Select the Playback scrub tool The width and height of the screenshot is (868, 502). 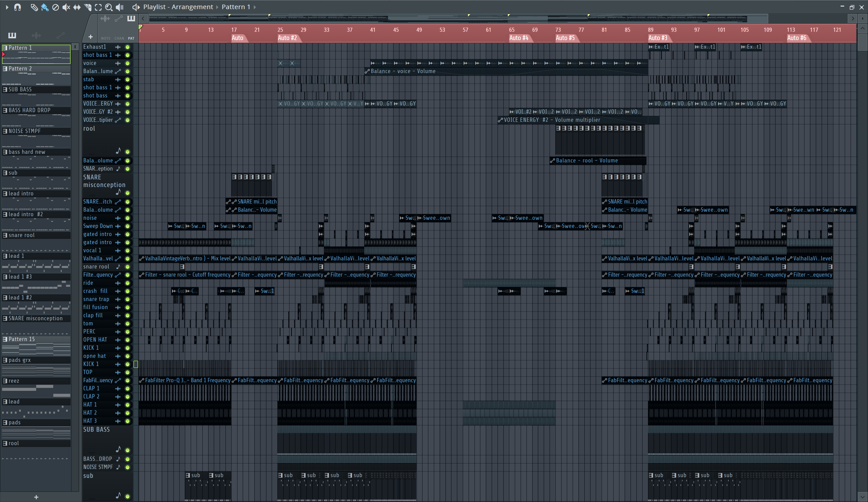point(120,7)
